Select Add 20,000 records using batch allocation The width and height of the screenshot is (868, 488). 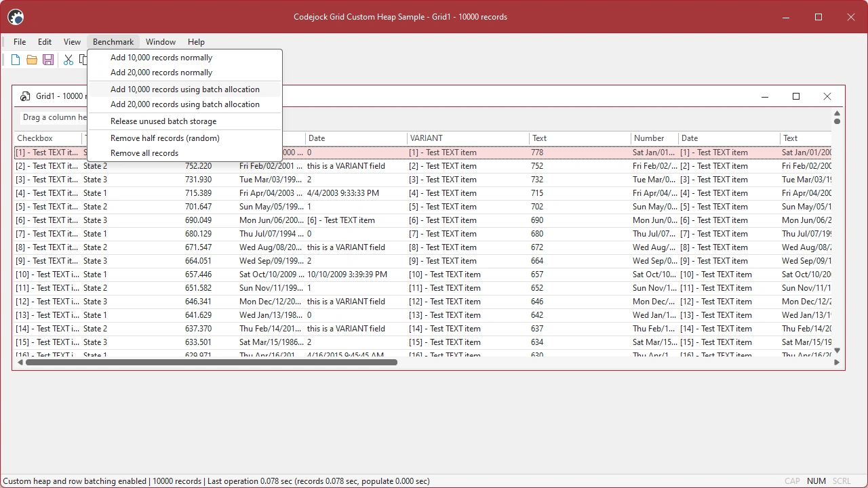pyautogui.click(x=184, y=104)
